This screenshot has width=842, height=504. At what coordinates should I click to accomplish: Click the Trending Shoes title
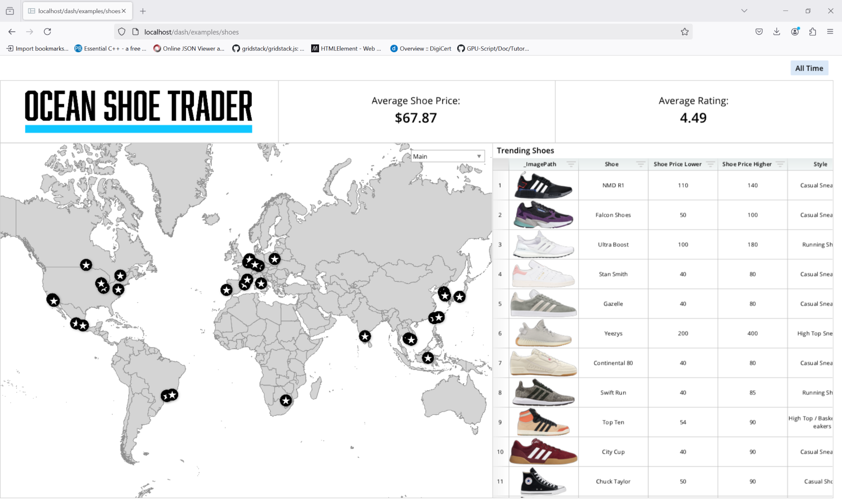click(525, 150)
